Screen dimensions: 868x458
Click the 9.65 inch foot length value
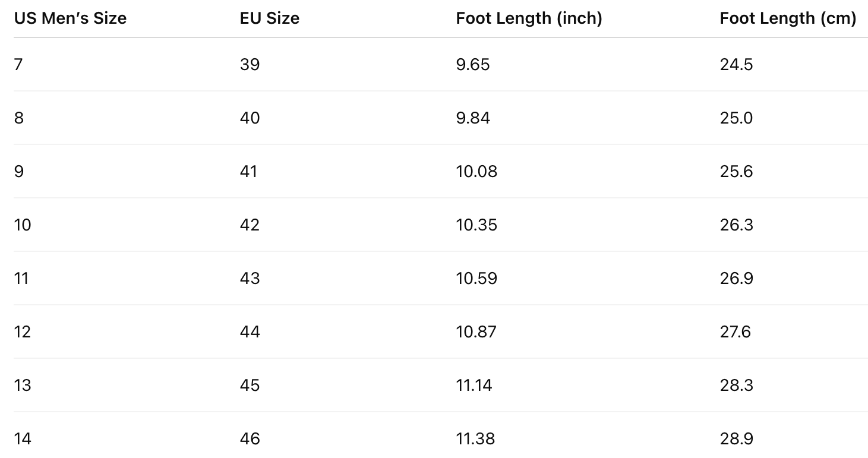click(x=473, y=64)
